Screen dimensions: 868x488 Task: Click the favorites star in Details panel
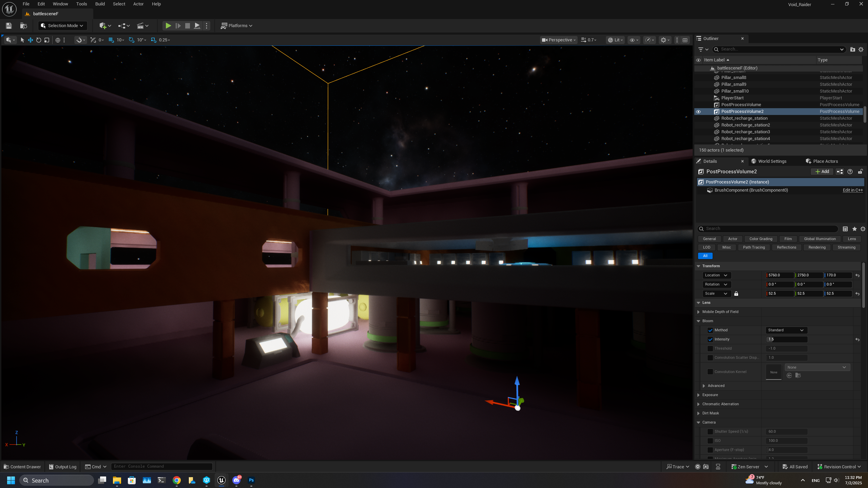pyautogui.click(x=854, y=229)
